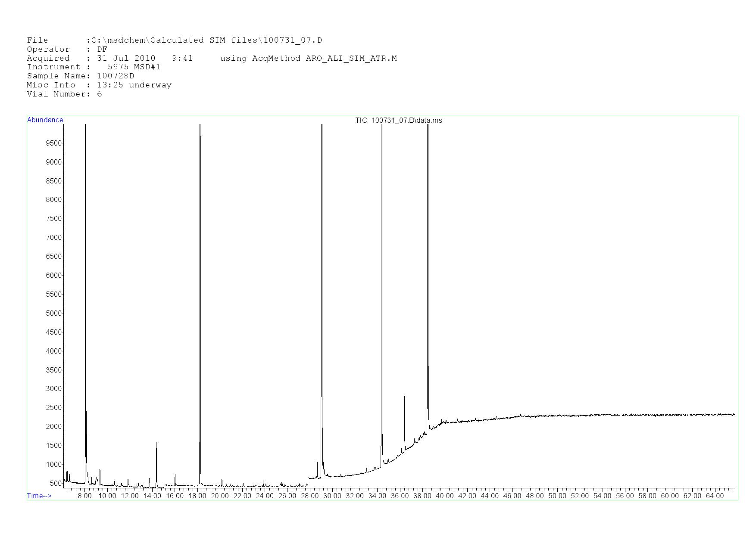756x534 pixels.
Task: Click the Abundance y-axis label
Action: pos(45,120)
